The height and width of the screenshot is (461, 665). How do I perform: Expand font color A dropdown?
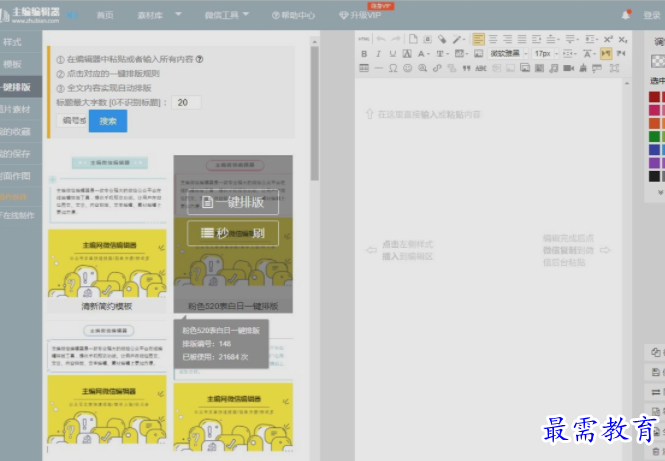click(429, 54)
